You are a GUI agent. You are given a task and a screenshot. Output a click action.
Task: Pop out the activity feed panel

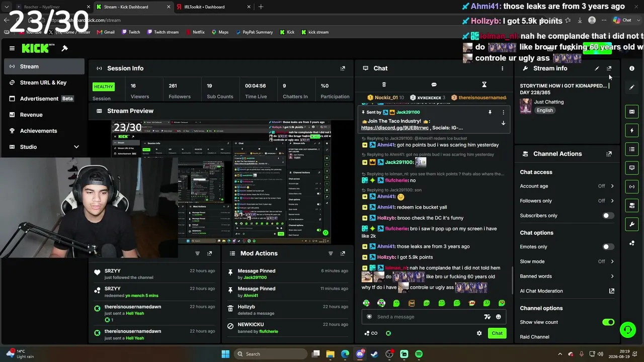210,253
